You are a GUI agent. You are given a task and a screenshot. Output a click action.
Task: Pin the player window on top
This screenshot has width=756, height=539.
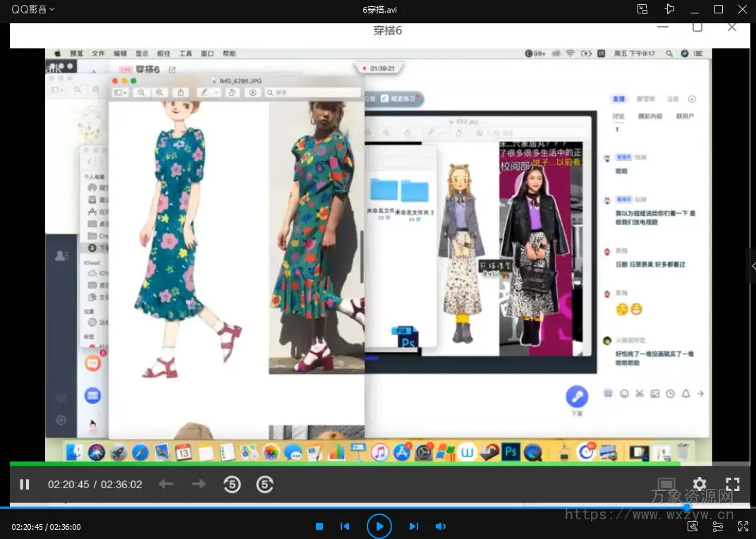[669, 9]
